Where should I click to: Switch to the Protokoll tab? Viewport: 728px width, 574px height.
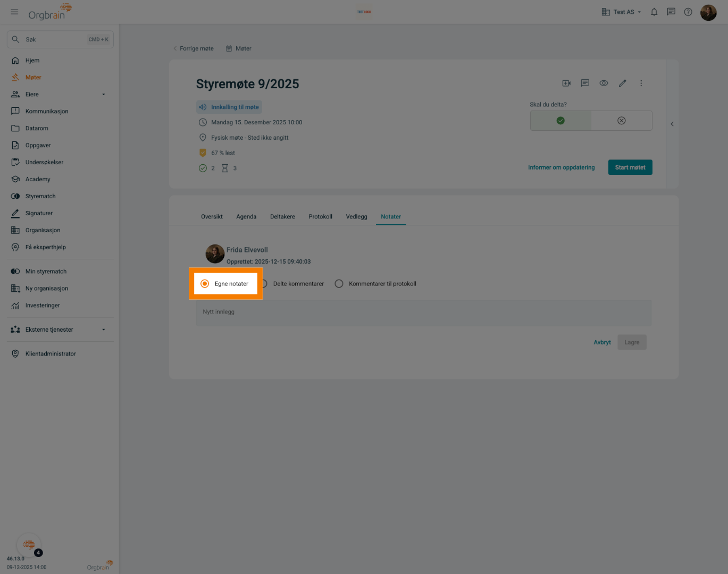[x=320, y=217]
